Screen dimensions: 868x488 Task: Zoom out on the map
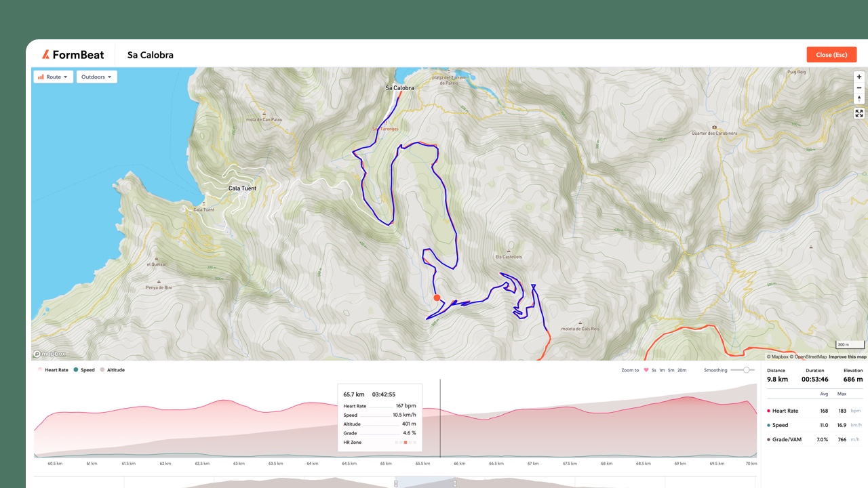click(859, 87)
